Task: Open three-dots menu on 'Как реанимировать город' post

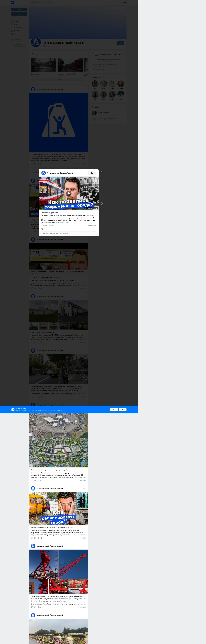Action: (x=84, y=488)
